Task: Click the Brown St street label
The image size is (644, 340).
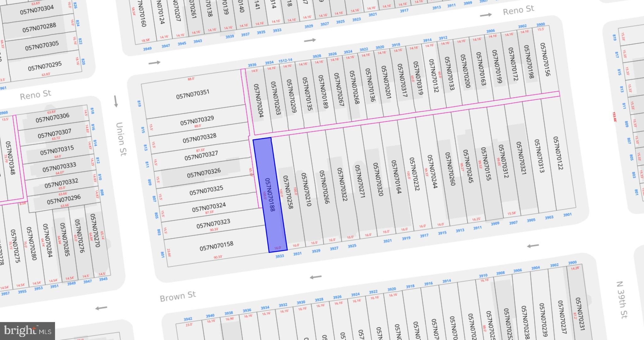Action: (x=178, y=296)
